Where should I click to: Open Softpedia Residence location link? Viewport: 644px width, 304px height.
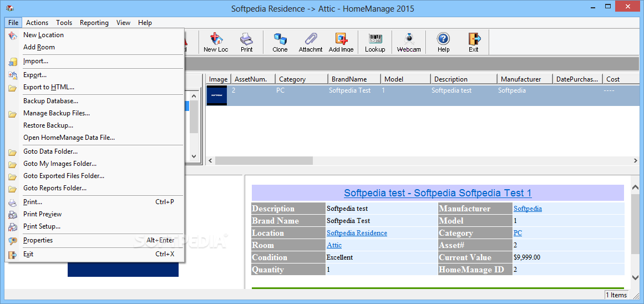coord(357,233)
